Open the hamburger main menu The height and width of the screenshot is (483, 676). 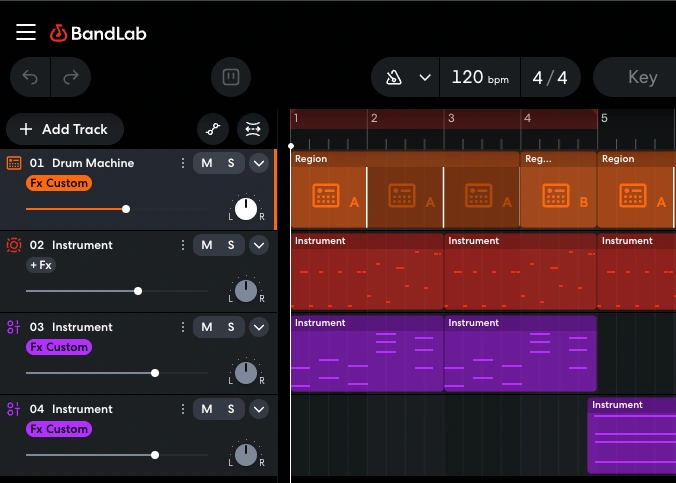(26, 32)
